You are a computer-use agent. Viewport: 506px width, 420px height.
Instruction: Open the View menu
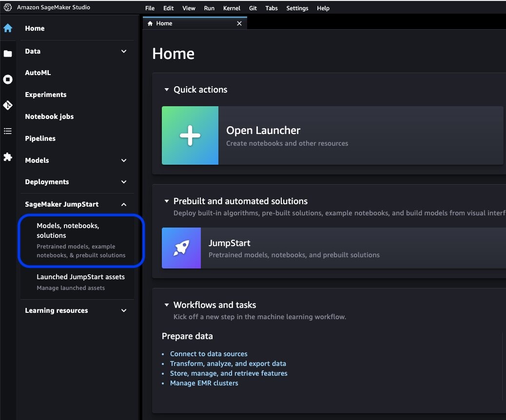189,8
